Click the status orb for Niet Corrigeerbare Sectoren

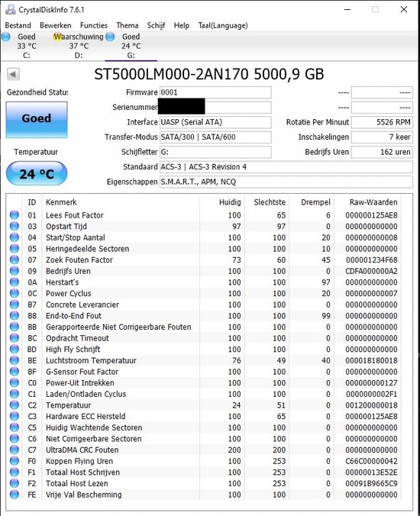(15, 439)
